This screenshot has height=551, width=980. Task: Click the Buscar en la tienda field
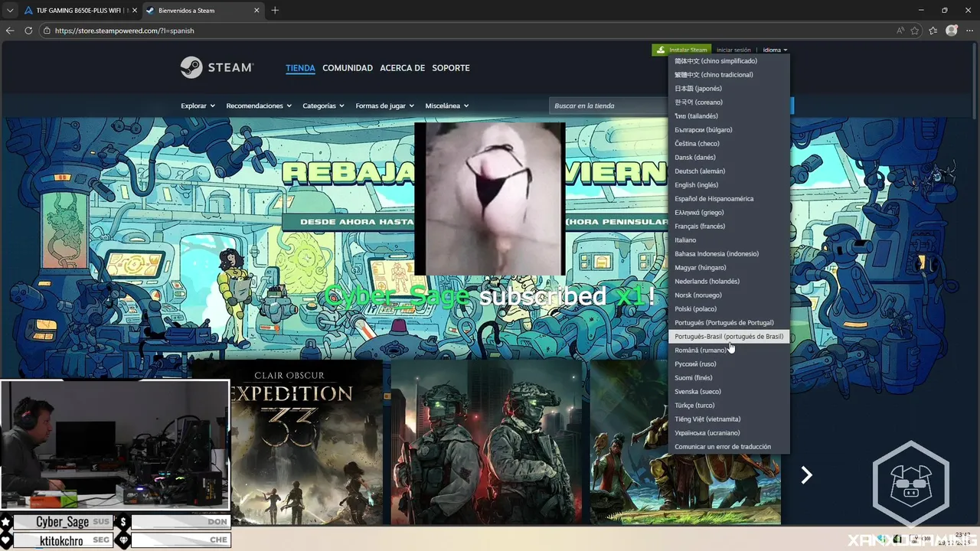(x=609, y=106)
